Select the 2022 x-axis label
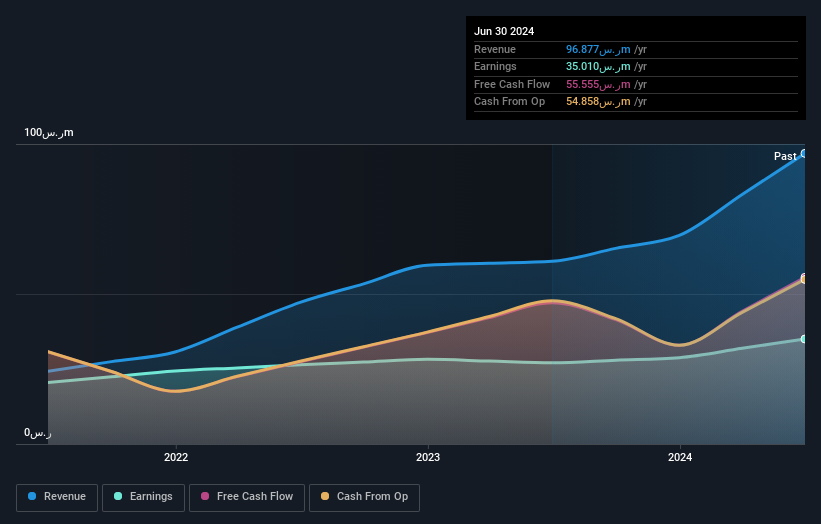Viewport: 821px width, 524px height. click(176, 457)
